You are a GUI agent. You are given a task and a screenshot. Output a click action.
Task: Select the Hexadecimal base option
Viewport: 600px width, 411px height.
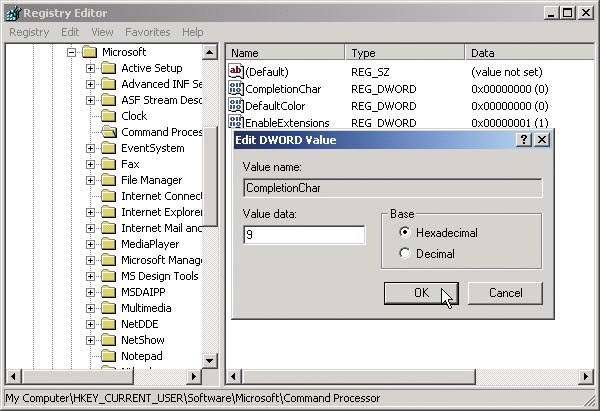(404, 232)
